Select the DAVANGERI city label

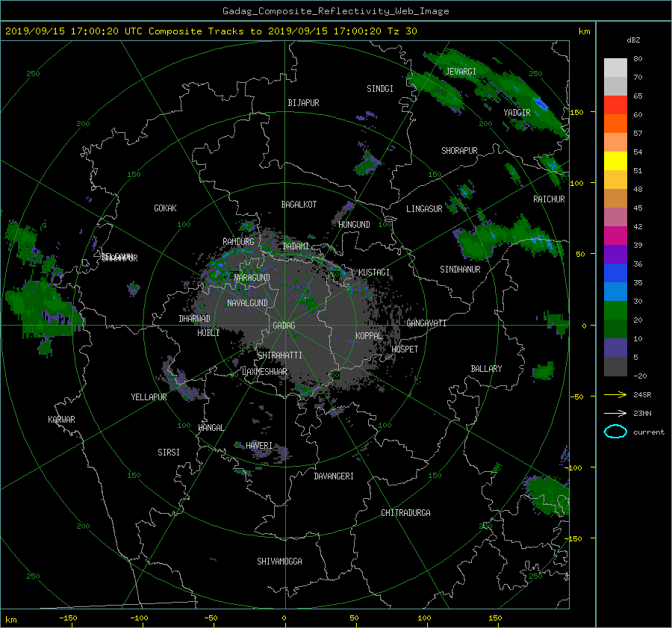coord(334,476)
